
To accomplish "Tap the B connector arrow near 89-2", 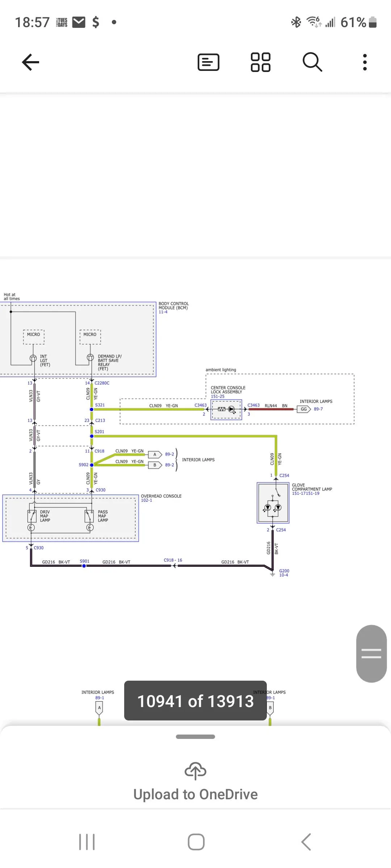I will [x=155, y=465].
